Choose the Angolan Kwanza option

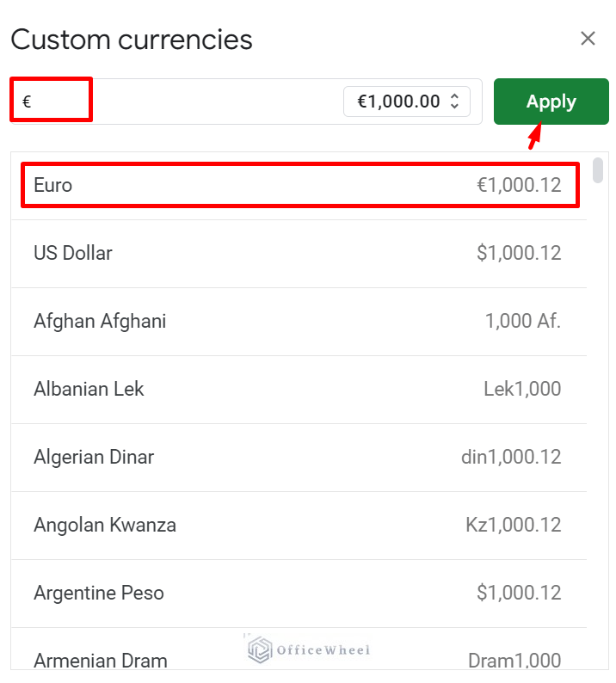(x=299, y=525)
